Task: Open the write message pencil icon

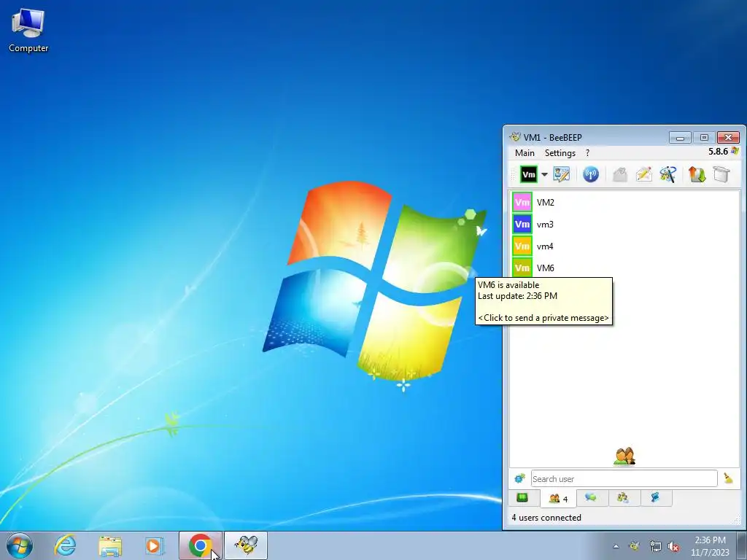Action: pyautogui.click(x=643, y=174)
